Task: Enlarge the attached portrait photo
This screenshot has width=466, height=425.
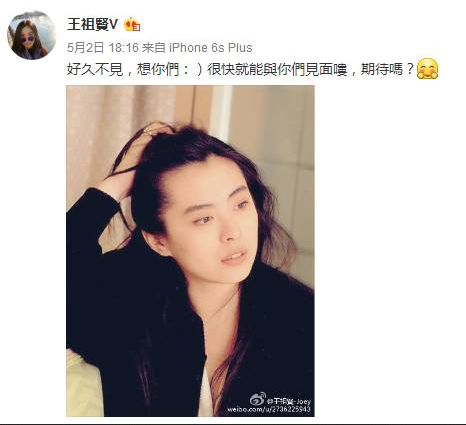Action: click(x=190, y=251)
